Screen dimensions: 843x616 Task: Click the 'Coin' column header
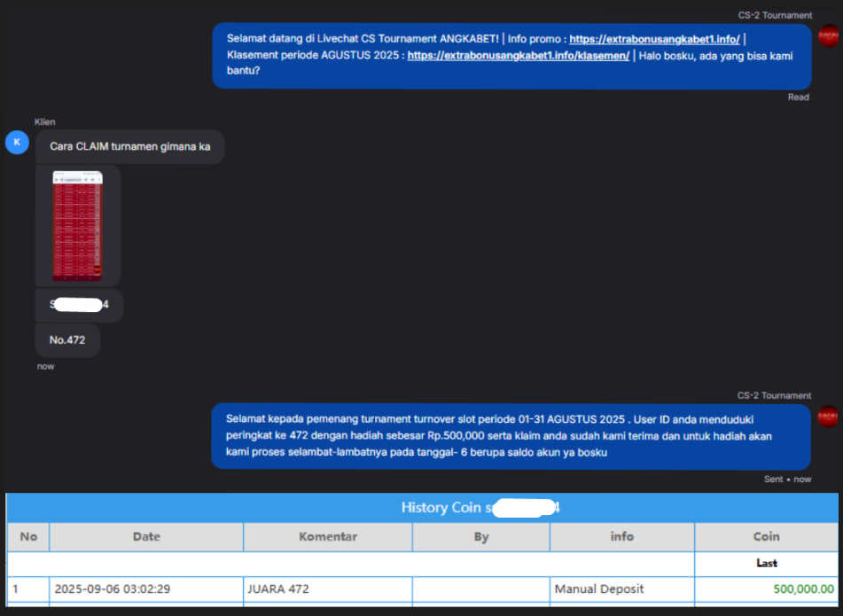[x=766, y=536]
